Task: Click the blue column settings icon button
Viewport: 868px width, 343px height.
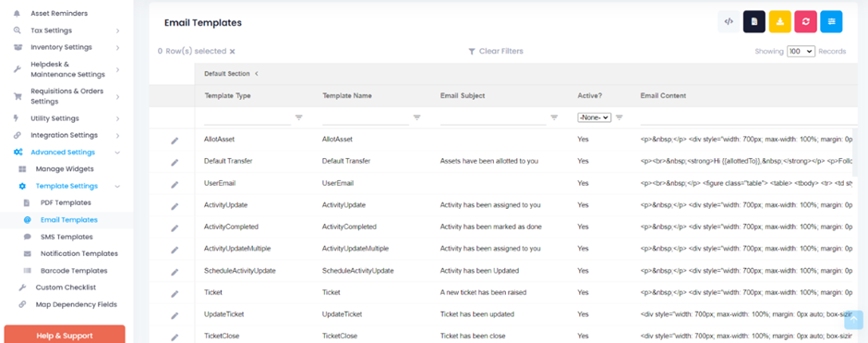Action: click(831, 21)
